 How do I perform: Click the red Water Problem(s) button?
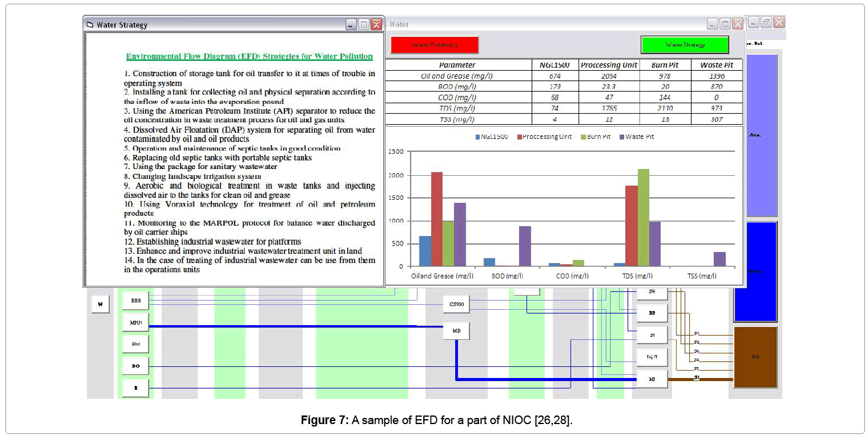tap(434, 45)
